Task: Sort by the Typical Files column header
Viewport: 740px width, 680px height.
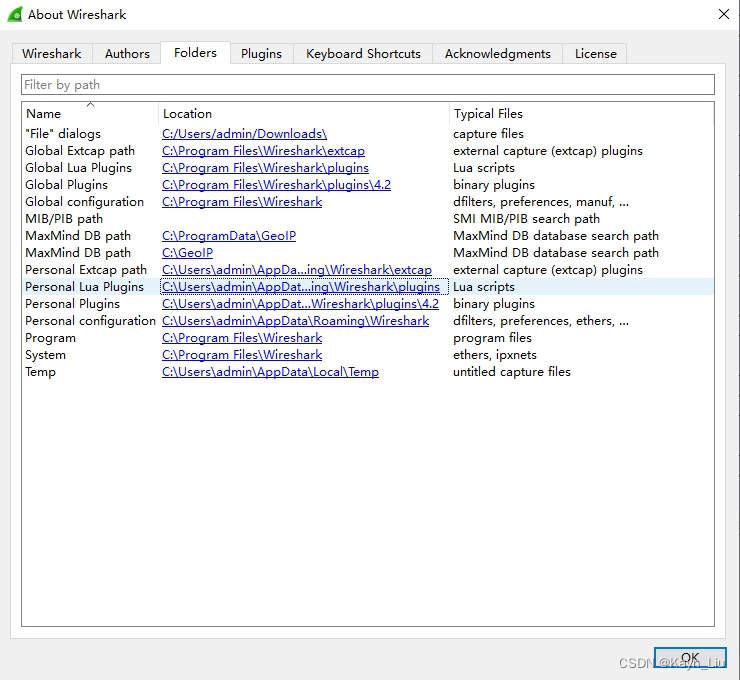Action: tap(581, 113)
